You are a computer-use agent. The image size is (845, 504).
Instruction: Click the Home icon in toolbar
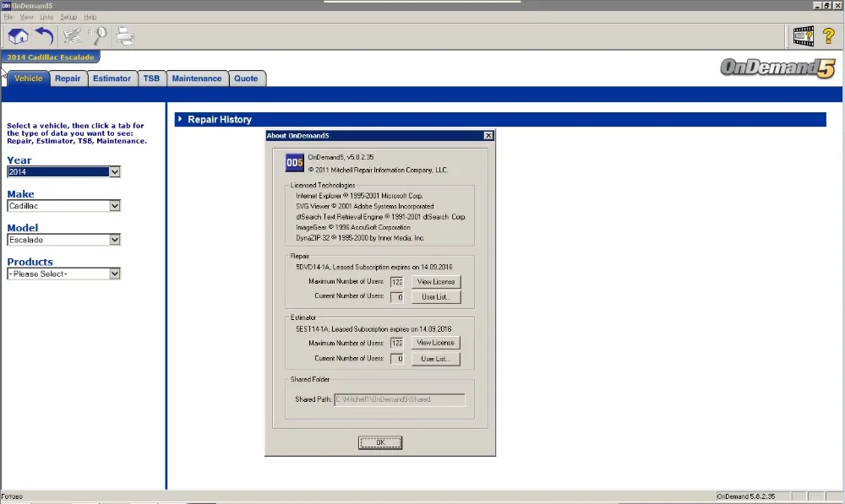tap(18, 36)
